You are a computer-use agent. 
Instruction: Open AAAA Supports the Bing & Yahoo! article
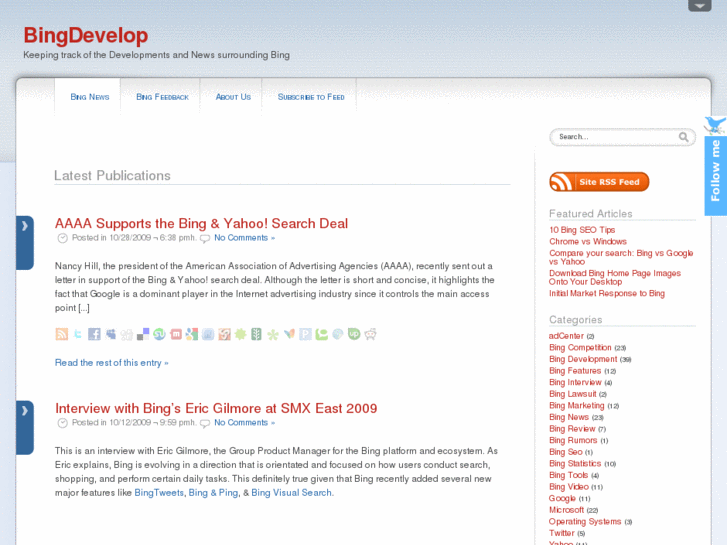(x=201, y=224)
